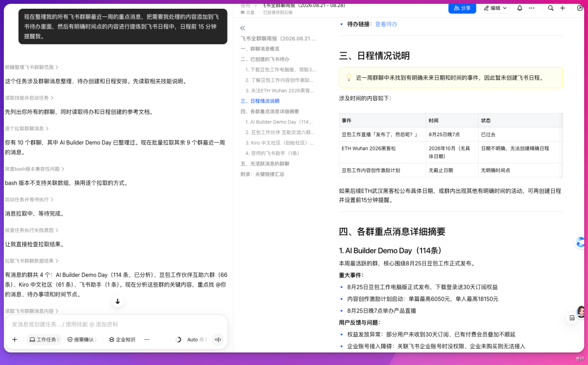Click the lightbulb icon in yellow callout
Viewport: 588px width, 365px height.
coord(348,77)
